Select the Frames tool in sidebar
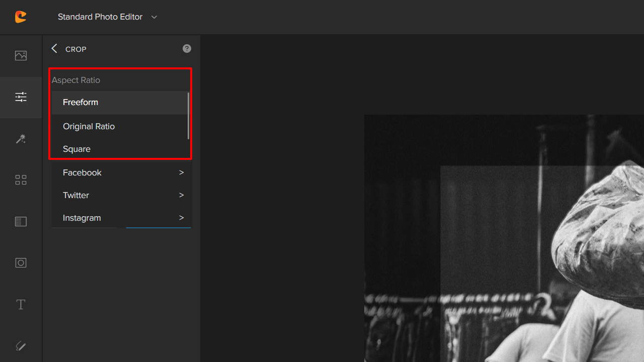The width and height of the screenshot is (644, 362). click(x=21, y=221)
